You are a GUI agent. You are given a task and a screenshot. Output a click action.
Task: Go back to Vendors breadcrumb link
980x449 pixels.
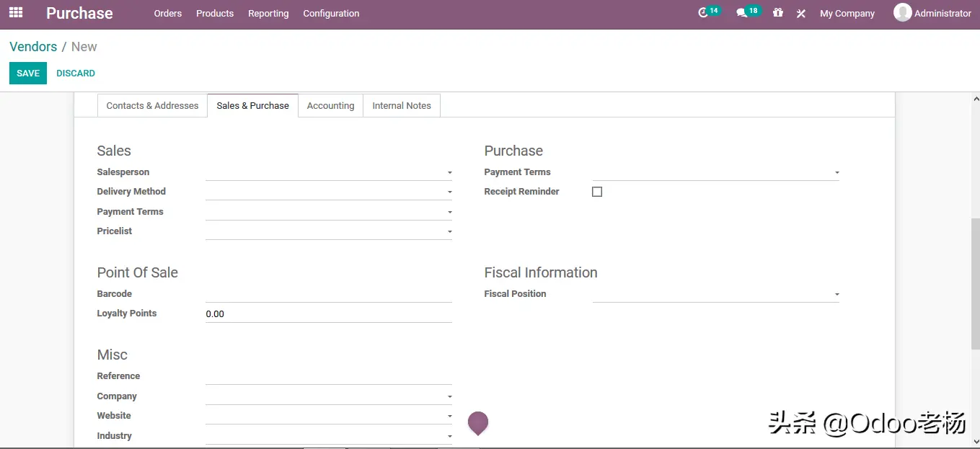33,47
